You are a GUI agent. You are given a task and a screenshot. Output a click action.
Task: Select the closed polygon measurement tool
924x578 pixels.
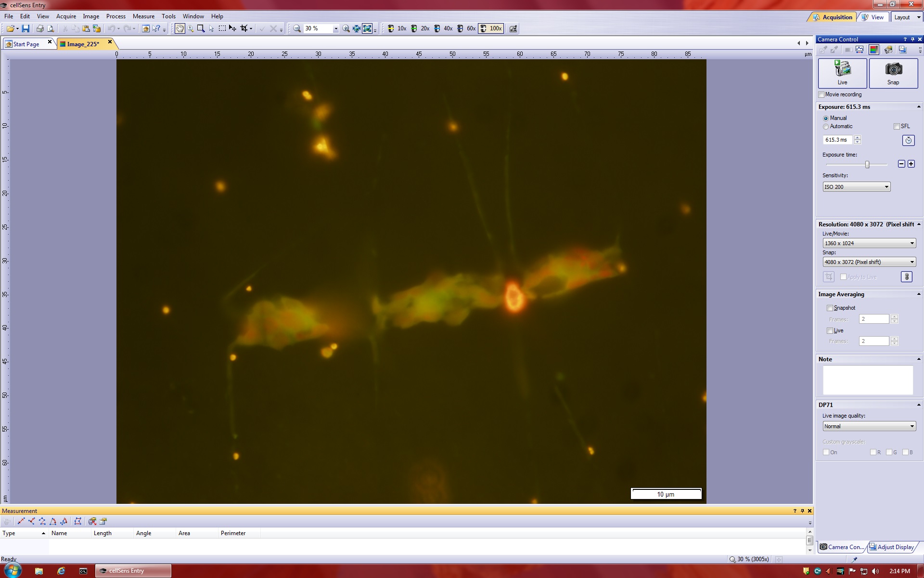click(x=77, y=521)
